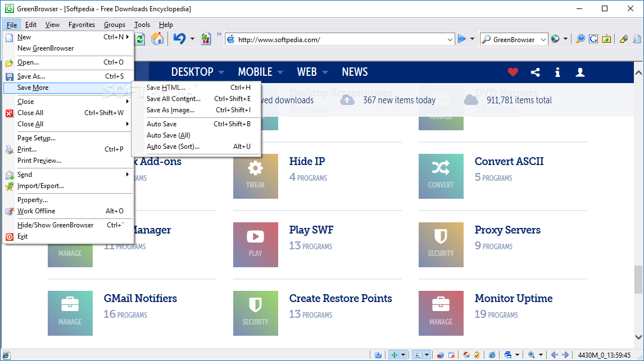Click the status bar globe blocker icon
This screenshot has width=644, height=361.
440,355
